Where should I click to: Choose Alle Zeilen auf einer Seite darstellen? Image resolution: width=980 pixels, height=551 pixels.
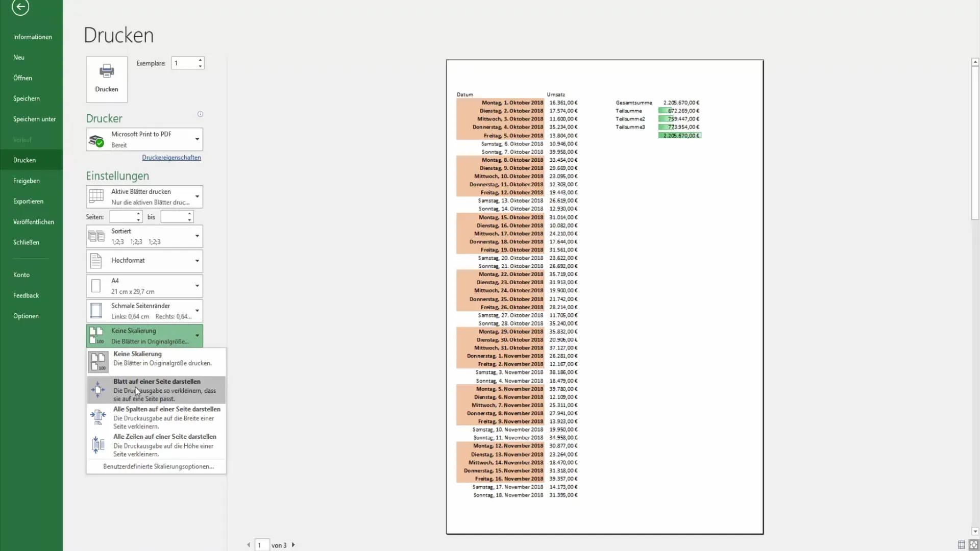pos(156,445)
